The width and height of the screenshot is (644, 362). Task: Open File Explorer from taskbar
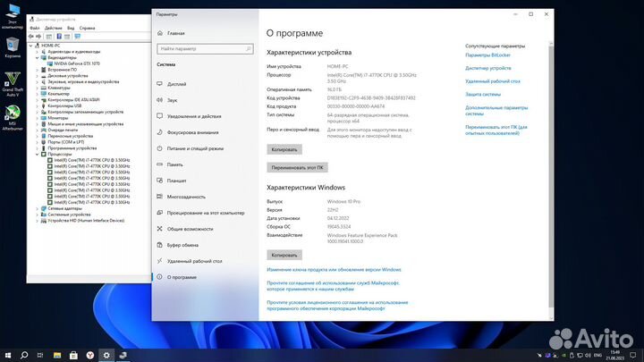[57, 355]
